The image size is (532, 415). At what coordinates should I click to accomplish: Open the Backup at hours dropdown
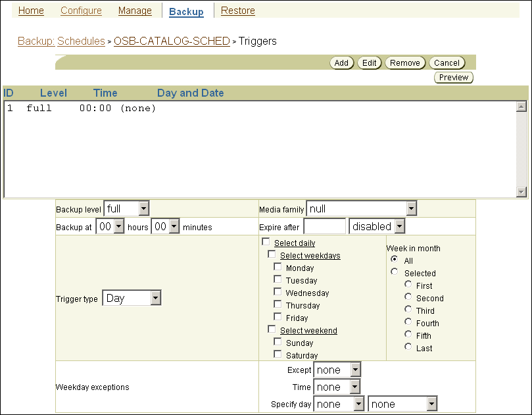pyautogui.click(x=110, y=226)
